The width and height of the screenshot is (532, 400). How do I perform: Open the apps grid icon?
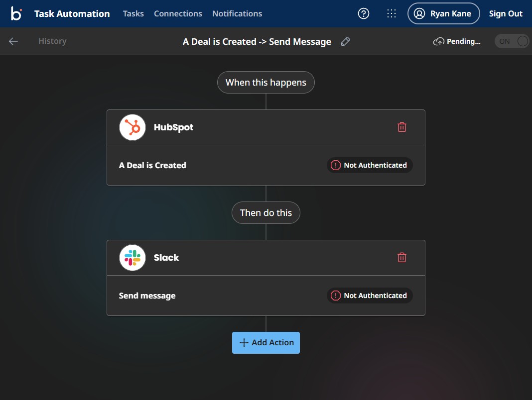392,13
